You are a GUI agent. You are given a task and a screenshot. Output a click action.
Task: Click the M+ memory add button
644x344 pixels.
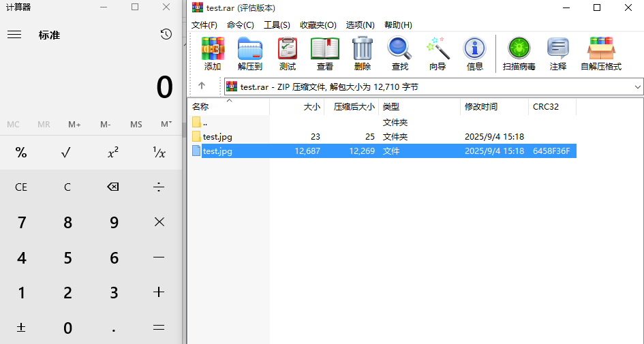[x=74, y=124]
